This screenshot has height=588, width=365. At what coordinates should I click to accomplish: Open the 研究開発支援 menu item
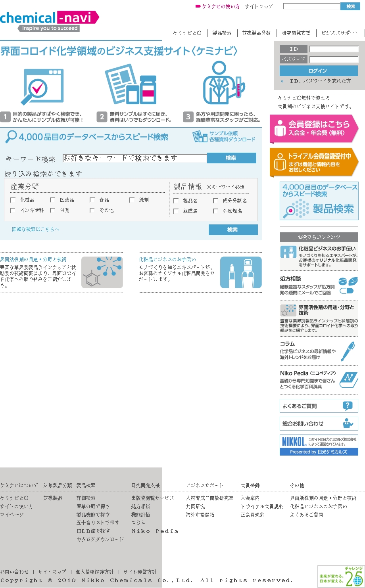tap(296, 33)
